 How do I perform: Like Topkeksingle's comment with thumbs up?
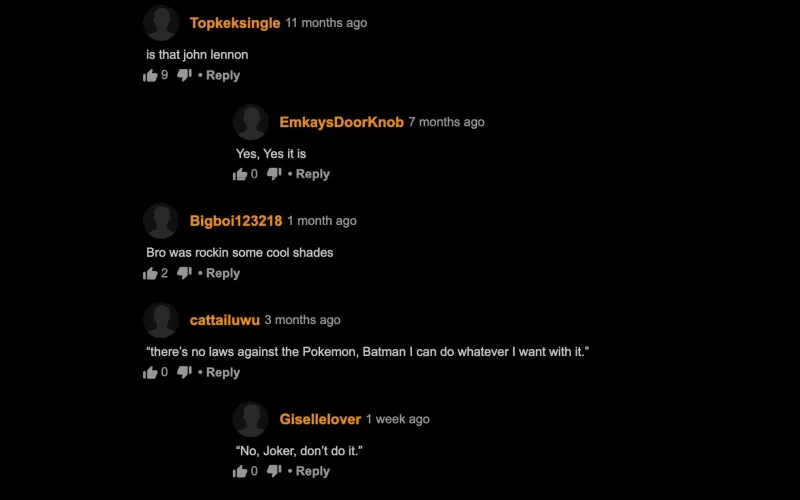(x=150, y=76)
